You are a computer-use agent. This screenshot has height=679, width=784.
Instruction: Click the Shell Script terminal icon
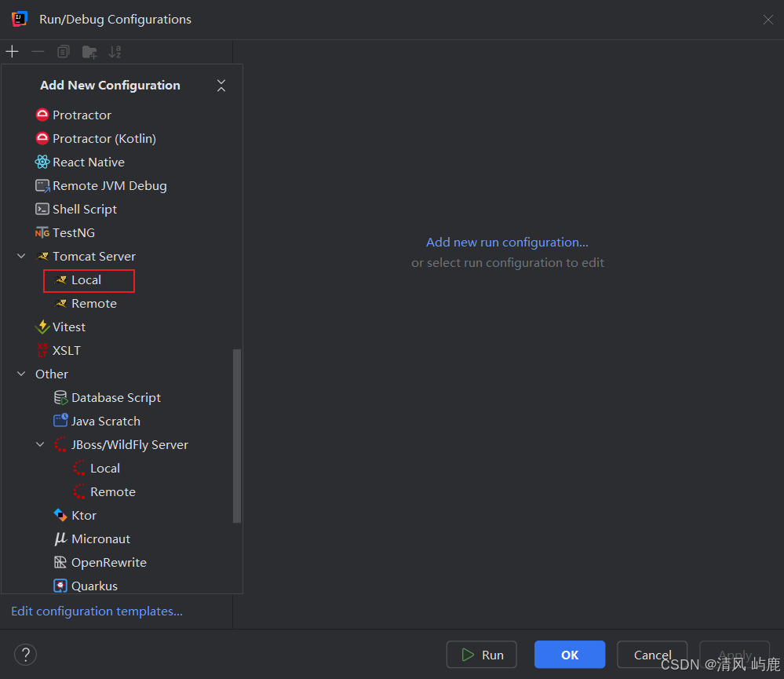42,209
